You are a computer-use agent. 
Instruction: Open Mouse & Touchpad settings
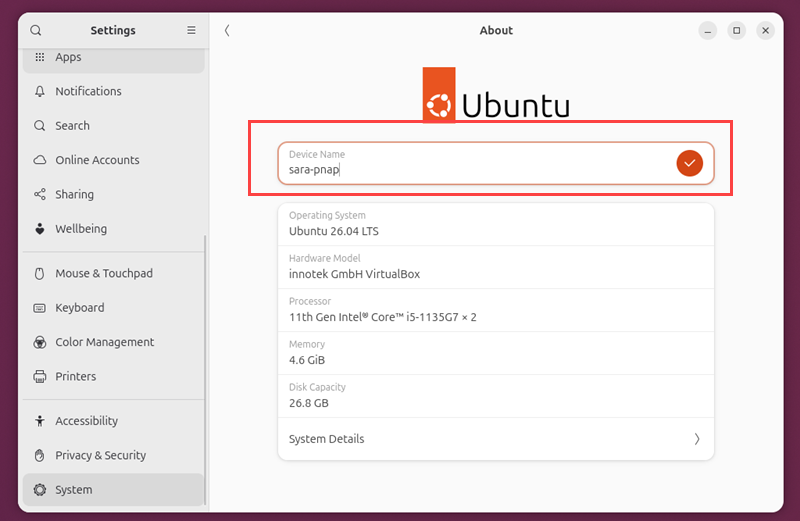click(x=113, y=274)
